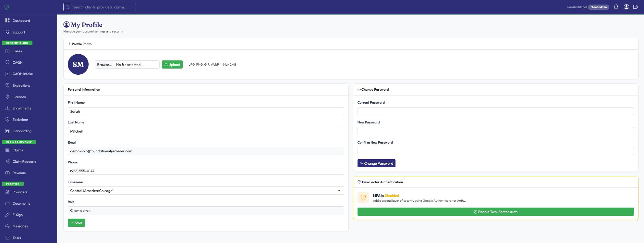Navigate to CAQH Intake menu item
This screenshot has width=644, height=243.
[x=22, y=74]
